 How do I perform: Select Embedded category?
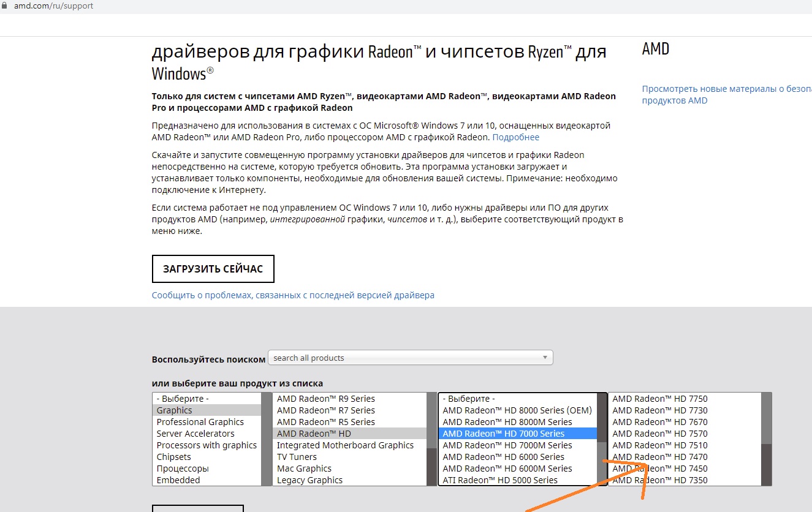[207, 480]
